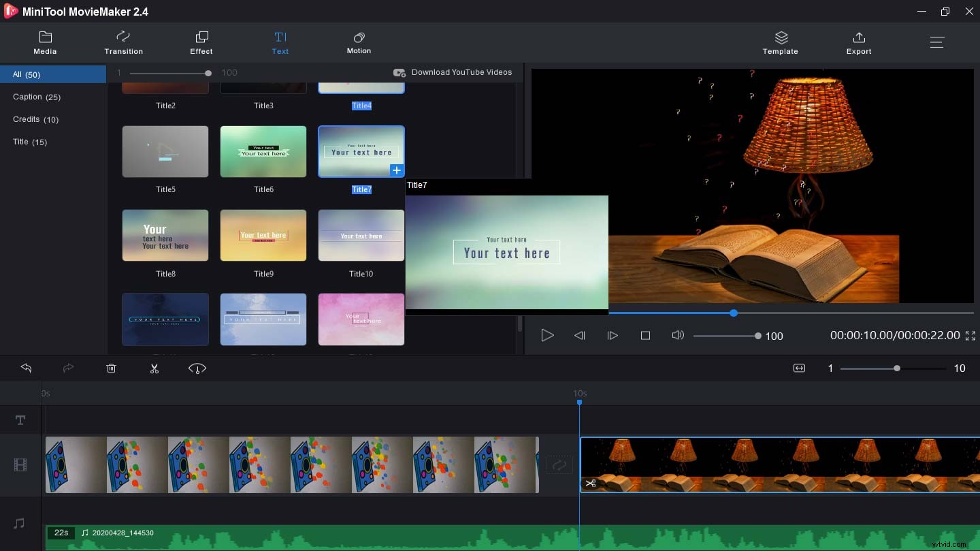Select the Title9 template thumbnail
Viewport: 980px width, 551px height.
[263, 235]
